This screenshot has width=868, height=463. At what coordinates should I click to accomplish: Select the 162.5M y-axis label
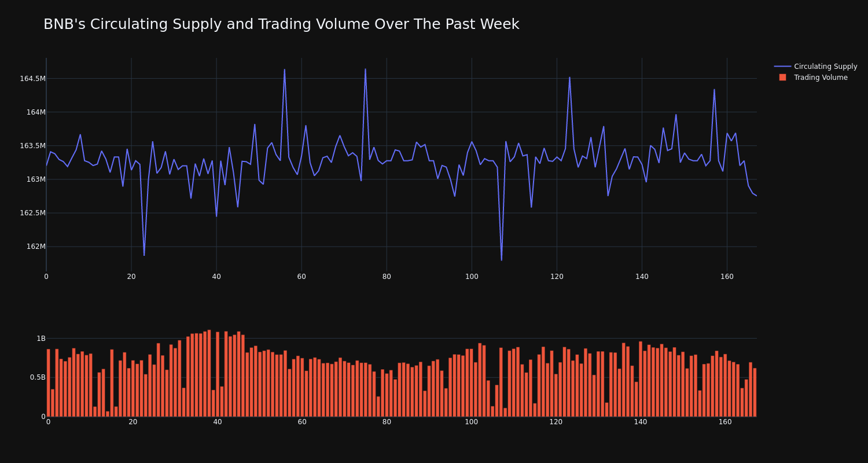(x=32, y=213)
